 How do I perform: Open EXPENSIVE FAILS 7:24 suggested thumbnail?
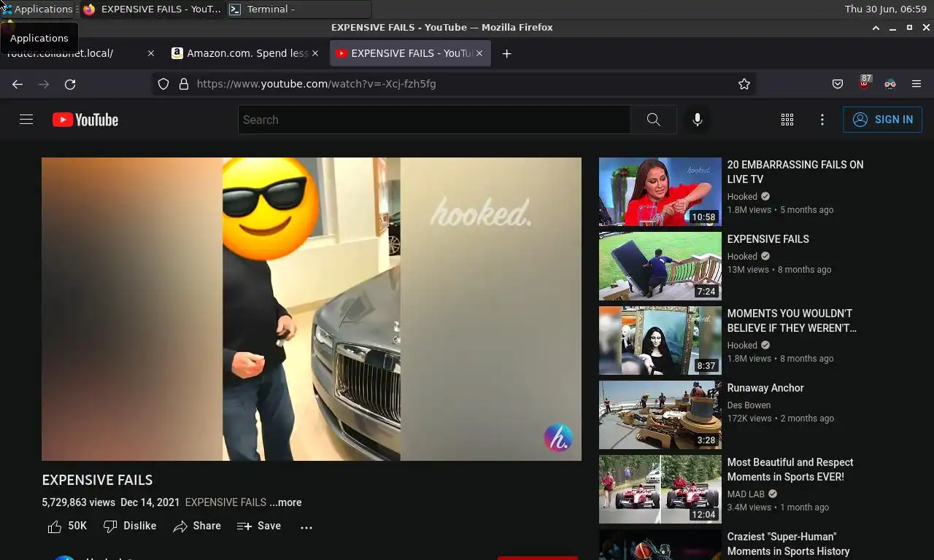[660, 266]
